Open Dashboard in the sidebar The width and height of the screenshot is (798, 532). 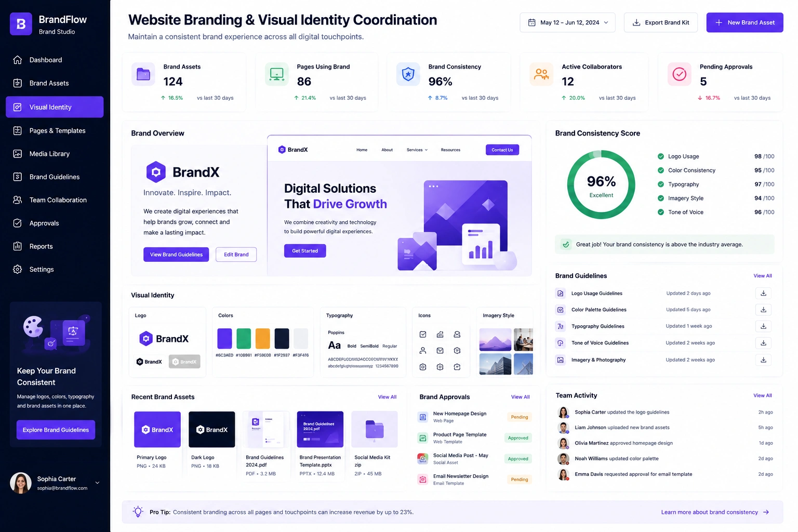point(55,60)
